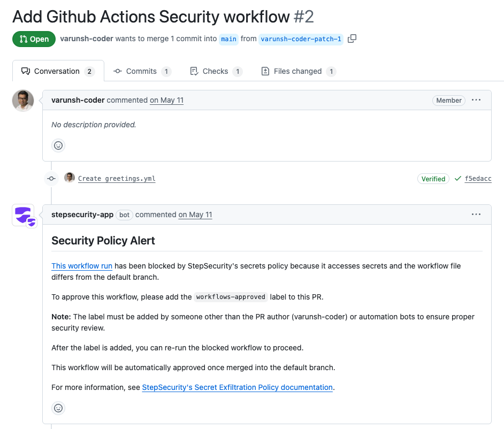Image resolution: width=504 pixels, height=429 pixels.
Task: Click the green Open pull request badge
Action: [34, 39]
